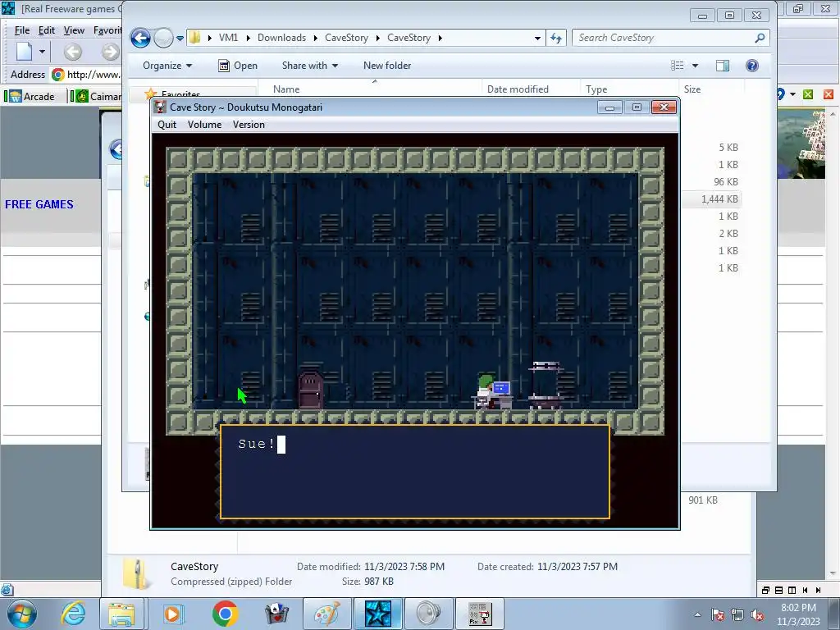Viewport: 840px width, 630px height.
Task: Click the new page icon in browser toolbar
Action: coord(25,52)
